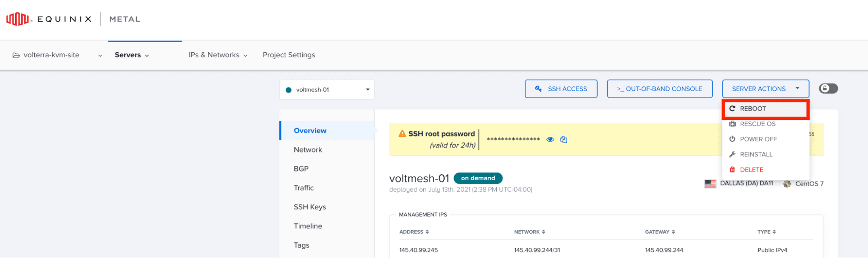Click the reboot arrow icon
Viewport: 868px width, 258px height.
point(732,109)
